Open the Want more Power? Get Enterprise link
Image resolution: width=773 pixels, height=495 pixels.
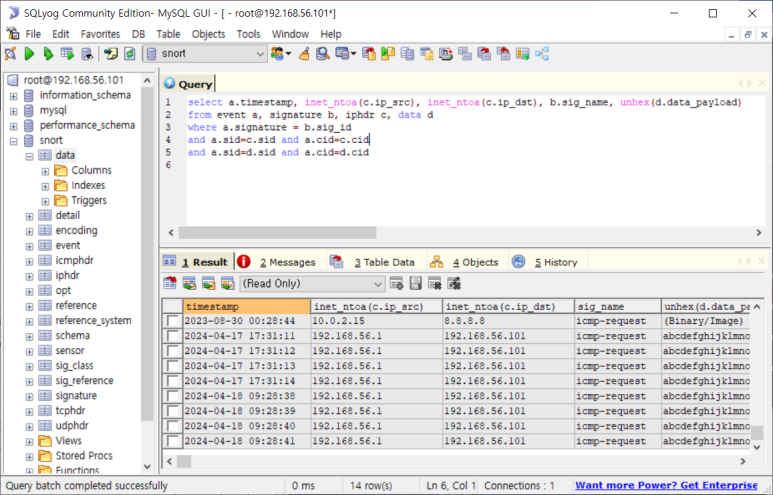pos(667,485)
